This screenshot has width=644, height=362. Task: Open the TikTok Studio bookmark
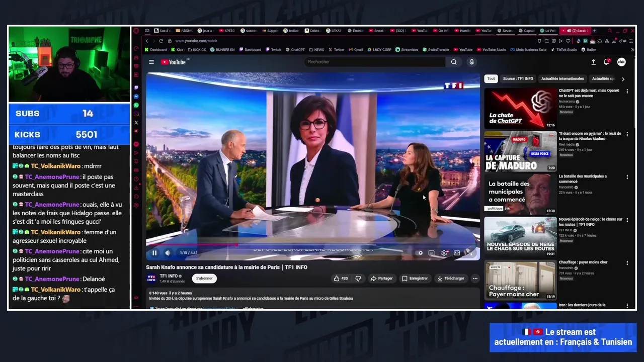click(564, 50)
